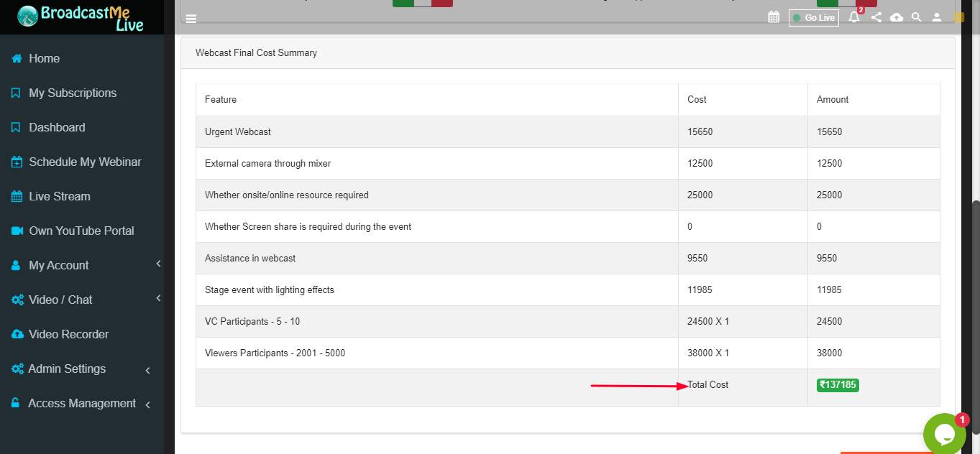Click the Schedule My Webinar calendar-plus icon

[x=17, y=162]
